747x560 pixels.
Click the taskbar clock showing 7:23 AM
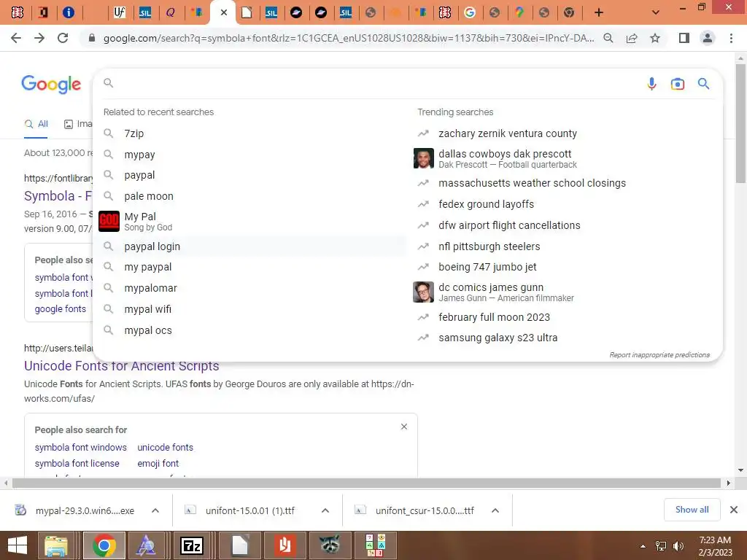pyautogui.click(x=715, y=546)
